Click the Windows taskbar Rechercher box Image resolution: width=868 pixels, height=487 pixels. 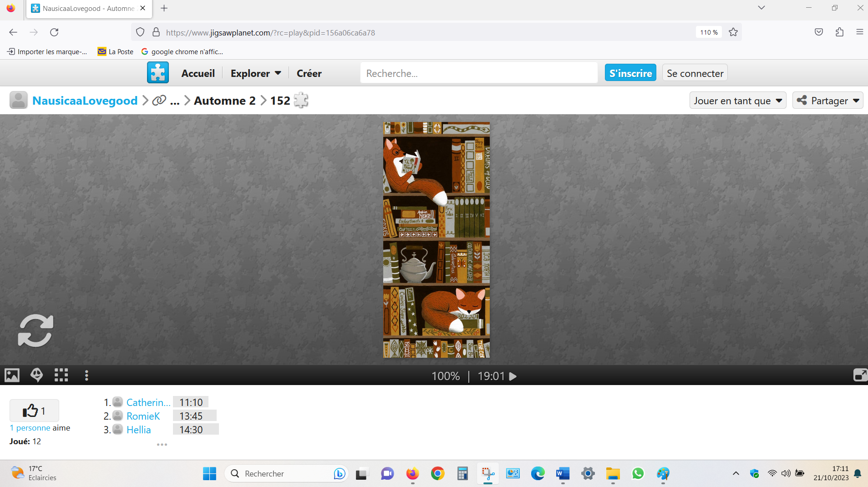pos(287,474)
